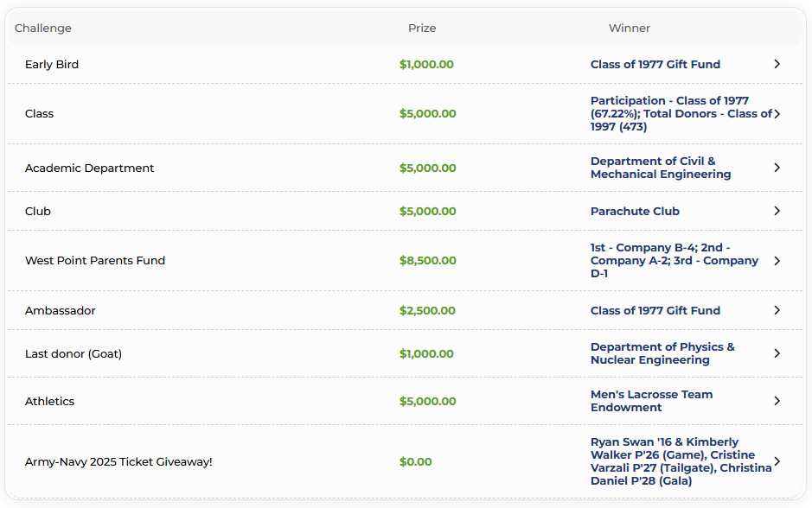Open the West Point Parents Fund chevron
This screenshot has height=508, width=812.
click(x=777, y=261)
